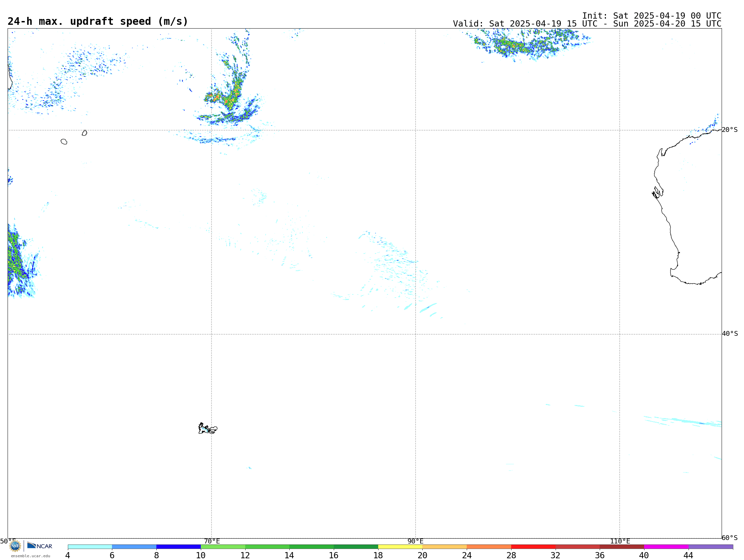744x560 pixels.
Task: Click the 90°E longitude label
Action: click(415, 541)
